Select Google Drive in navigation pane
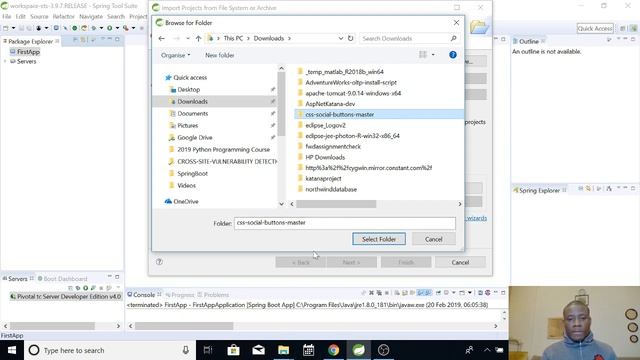Screen dimensions: 640x360 pos(195,138)
